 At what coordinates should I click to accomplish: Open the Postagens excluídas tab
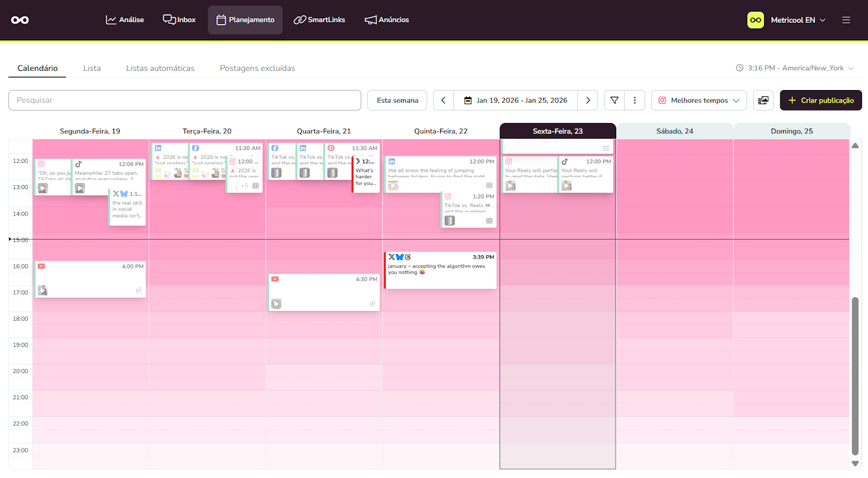tap(257, 68)
